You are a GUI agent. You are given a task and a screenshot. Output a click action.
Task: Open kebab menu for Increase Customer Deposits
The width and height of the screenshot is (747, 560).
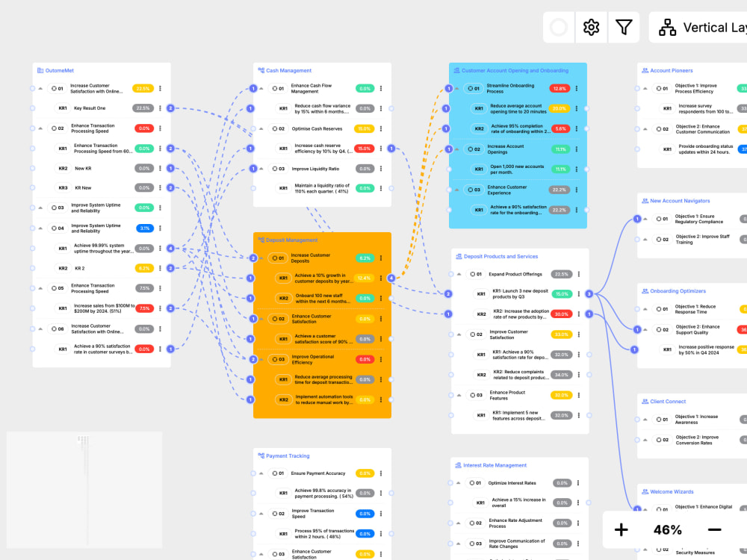coord(381,258)
